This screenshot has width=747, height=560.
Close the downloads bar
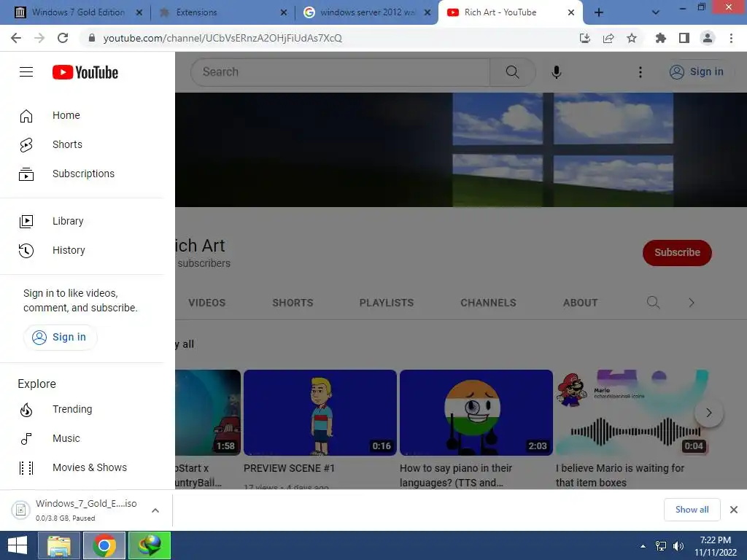click(734, 510)
